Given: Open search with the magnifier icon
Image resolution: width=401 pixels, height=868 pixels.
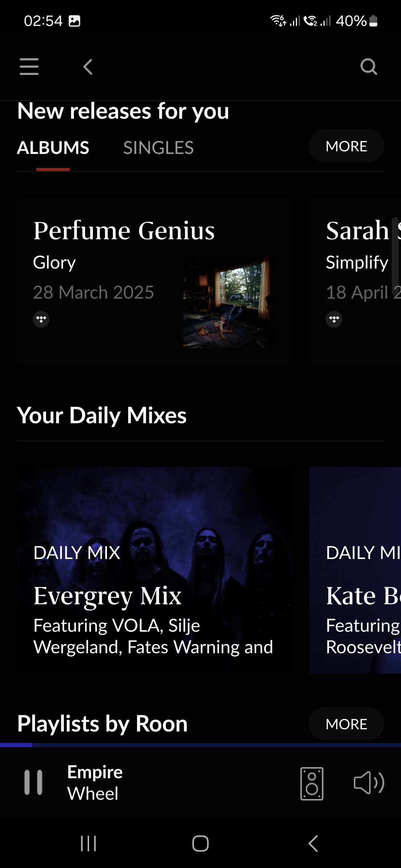Looking at the screenshot, I should pos(369,67).
